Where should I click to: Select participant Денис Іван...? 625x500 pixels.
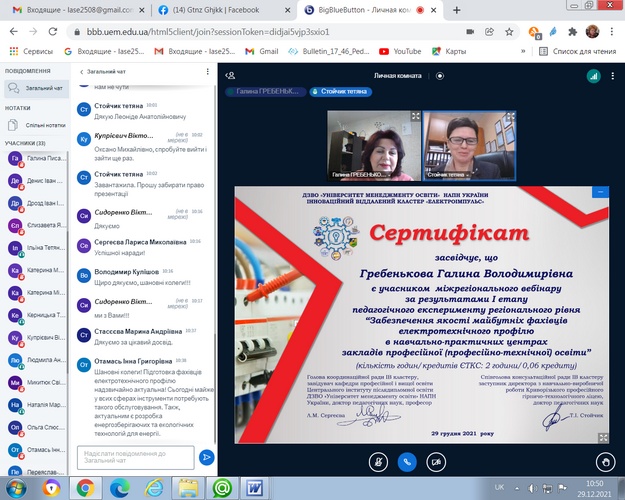click(x=37, y=181)
